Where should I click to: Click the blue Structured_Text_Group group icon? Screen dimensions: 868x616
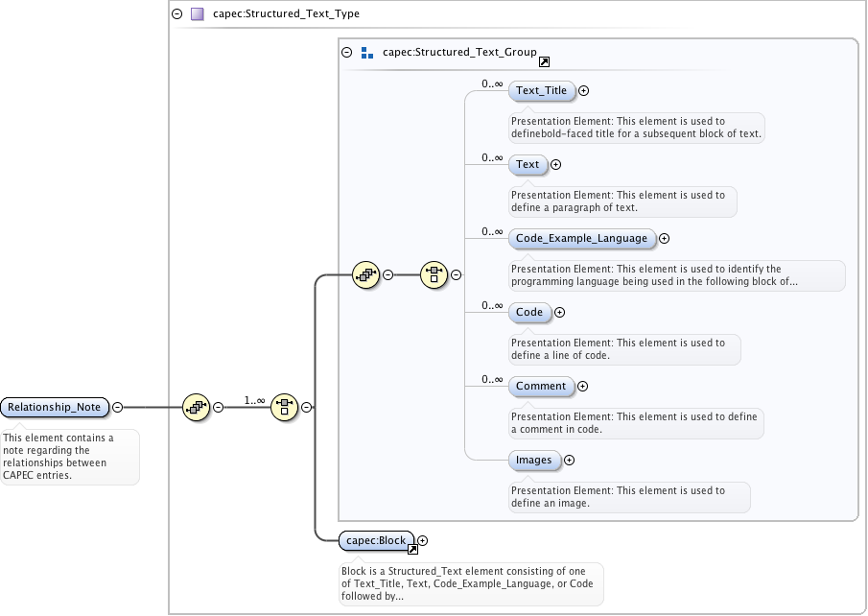click(x=366, y=54)
